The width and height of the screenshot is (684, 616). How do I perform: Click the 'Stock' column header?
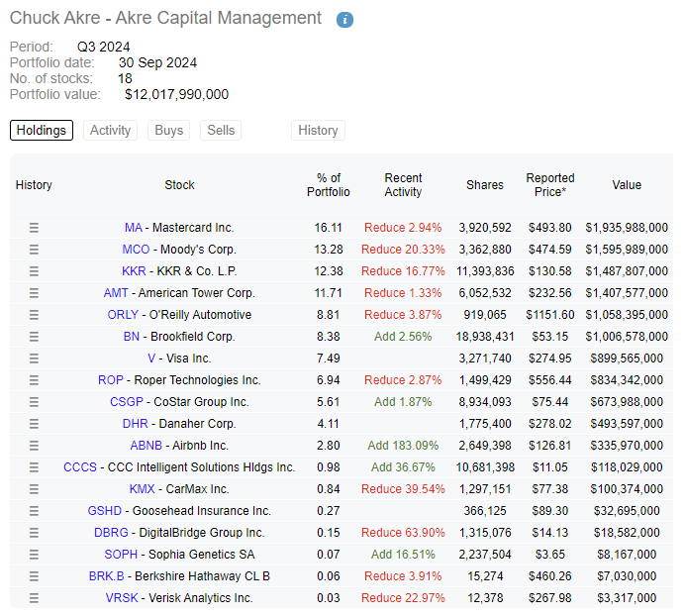(179, 185)
